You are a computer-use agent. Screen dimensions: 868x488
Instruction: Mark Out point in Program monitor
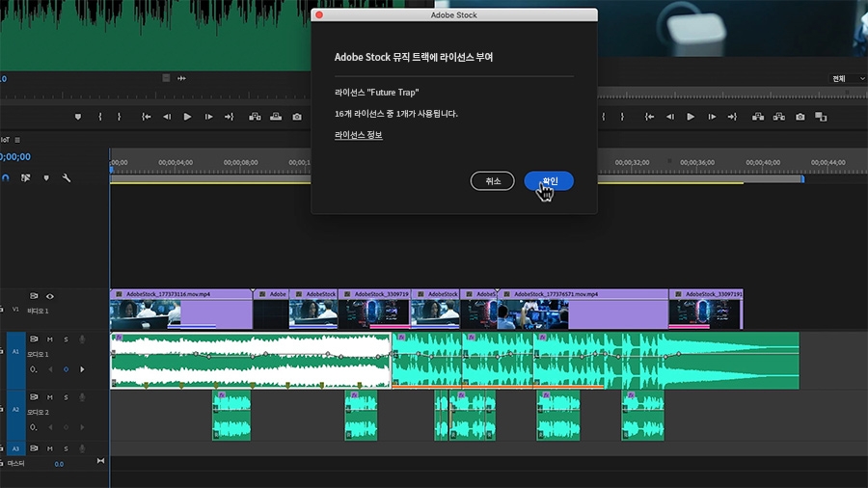tap(622, 117)
